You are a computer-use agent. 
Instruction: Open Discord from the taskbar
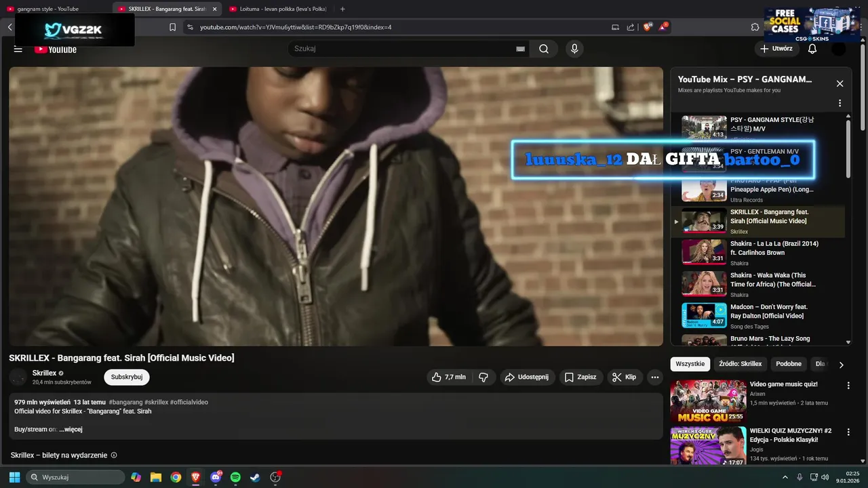[216, 477]
